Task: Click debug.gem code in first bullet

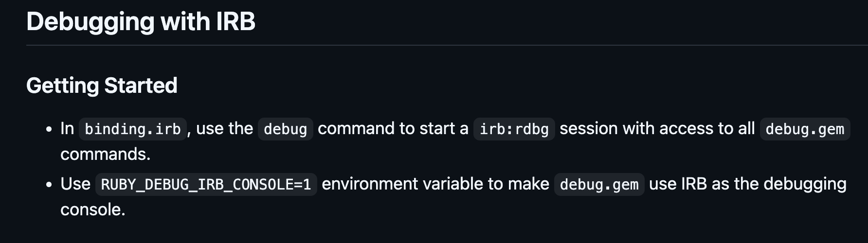Action: tap(804, 129)
